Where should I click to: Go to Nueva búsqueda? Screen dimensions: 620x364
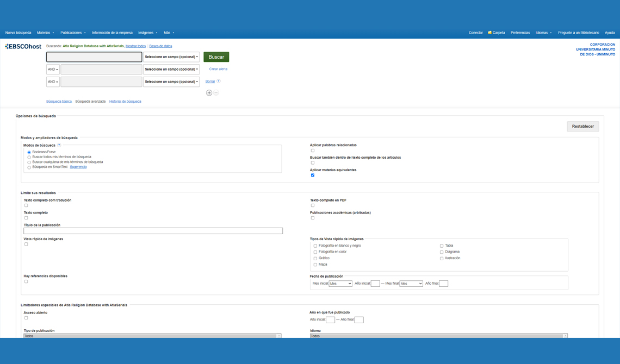[18, 33]
